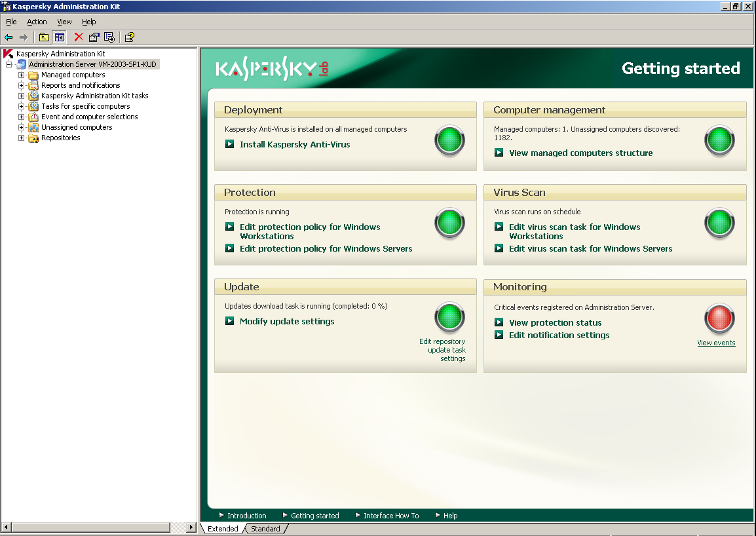Edit protection policy for Windows Servers

(326, 248)
